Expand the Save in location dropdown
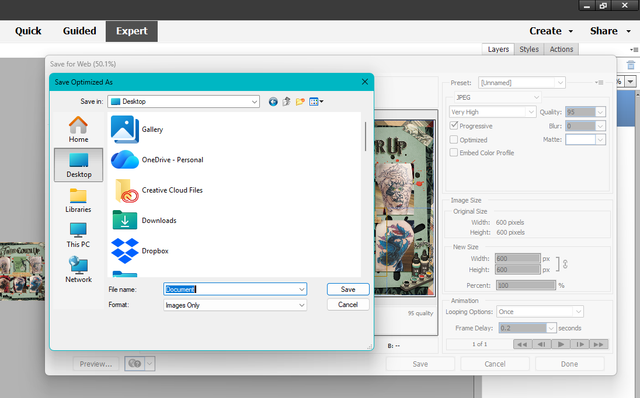 (254, 102)
